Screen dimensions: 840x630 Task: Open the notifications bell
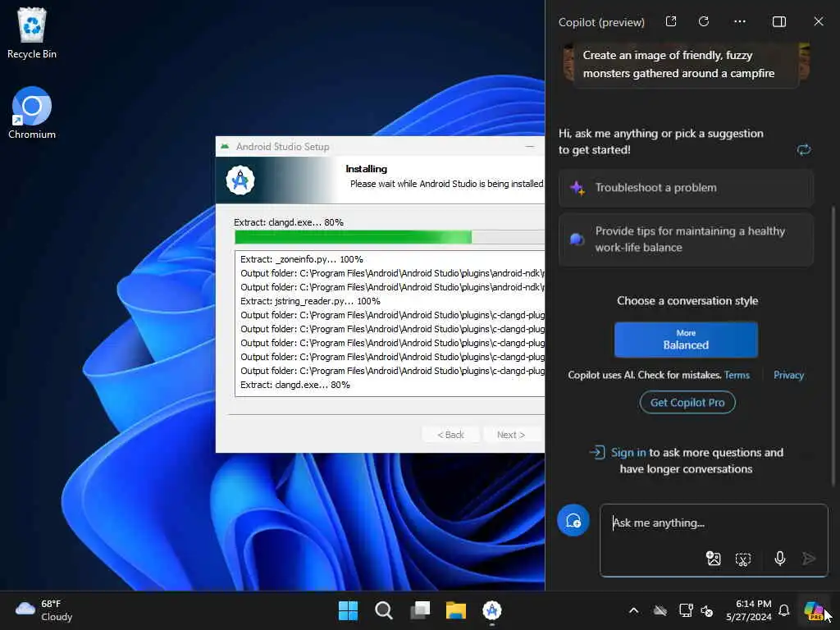783,610
